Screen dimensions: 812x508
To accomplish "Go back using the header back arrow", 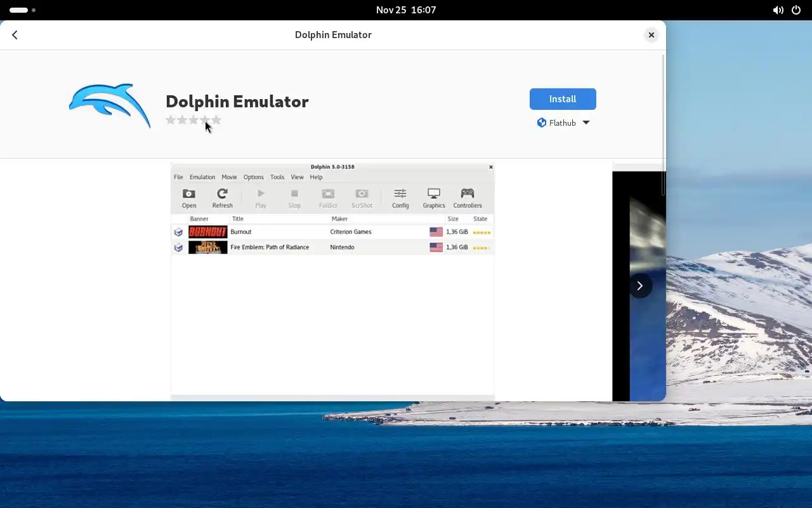I will tap(15, 35).
